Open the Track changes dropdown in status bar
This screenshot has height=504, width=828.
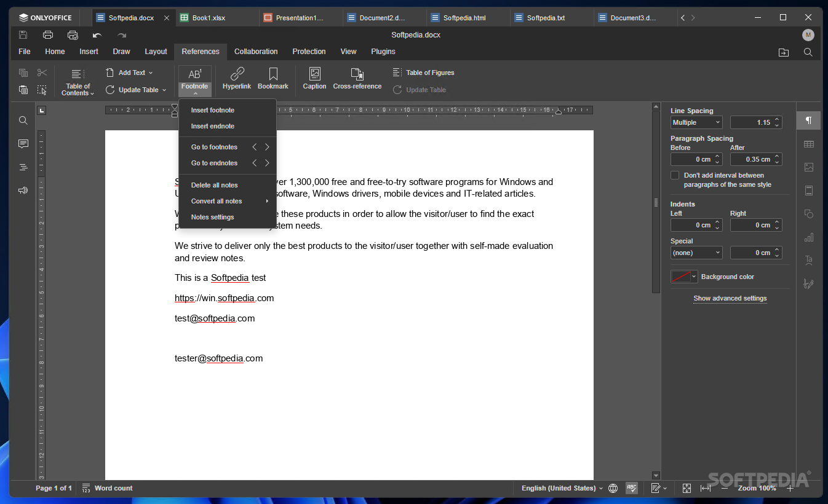point(659,488)
